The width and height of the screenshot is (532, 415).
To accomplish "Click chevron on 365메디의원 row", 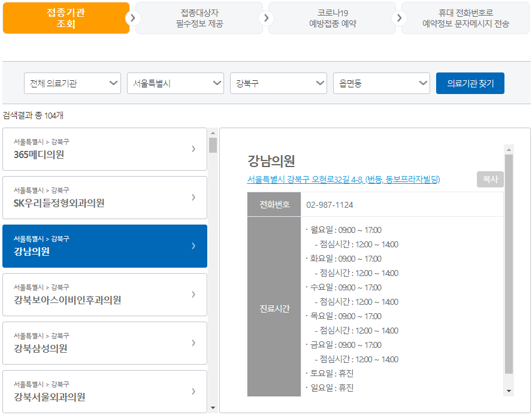I will coord(194,149).
